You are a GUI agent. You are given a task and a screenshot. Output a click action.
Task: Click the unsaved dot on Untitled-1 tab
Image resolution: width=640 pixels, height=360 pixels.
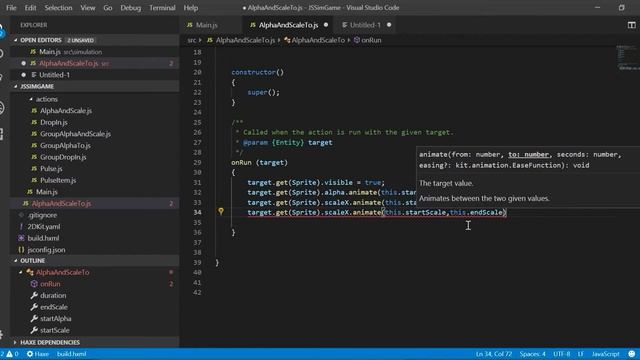click(389, 25)
